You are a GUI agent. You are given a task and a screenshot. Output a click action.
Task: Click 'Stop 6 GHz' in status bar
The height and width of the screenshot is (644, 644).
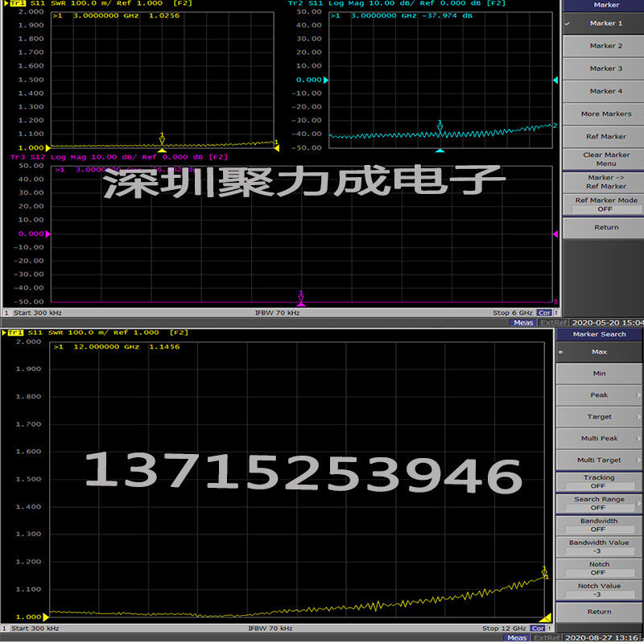[x=513, y=313]
